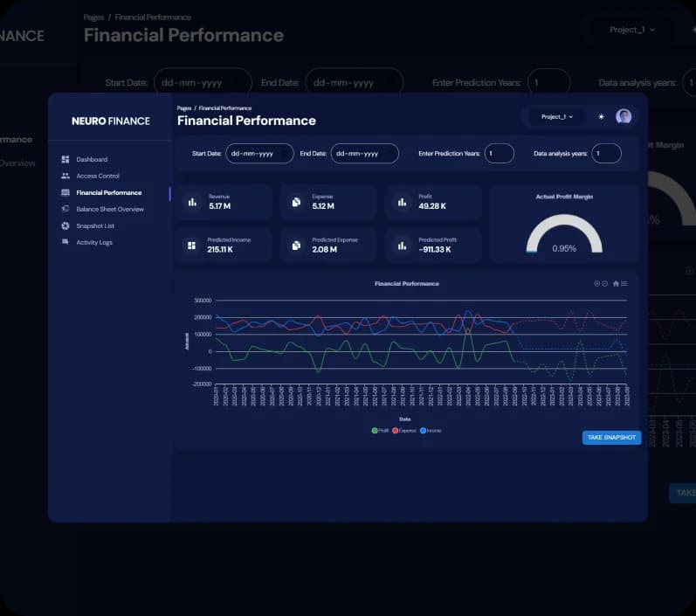Click the Start Date field in front window
696x616 pixels.
click(259, 154)
